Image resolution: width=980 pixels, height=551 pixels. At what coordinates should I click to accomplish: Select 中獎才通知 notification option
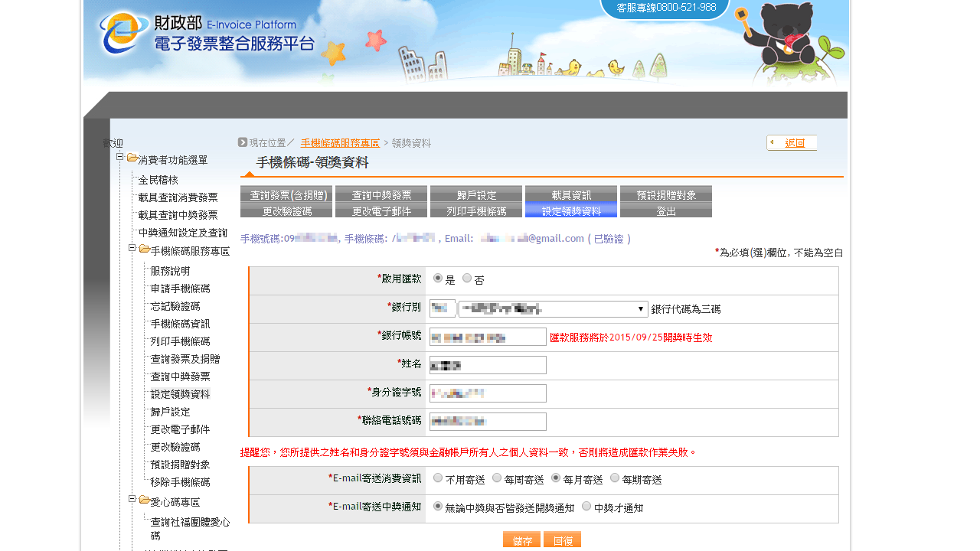pos(586,507)
